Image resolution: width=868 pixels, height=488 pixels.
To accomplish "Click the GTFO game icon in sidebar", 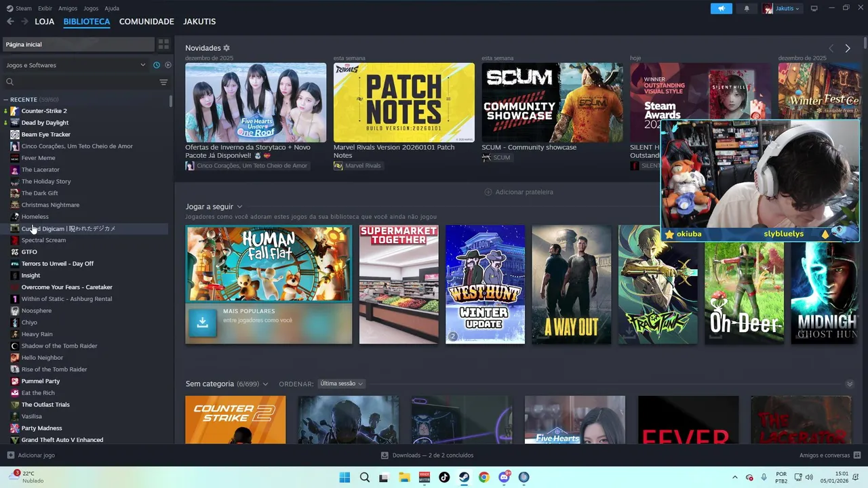I will pyautogui.click(x=15, y=252).
